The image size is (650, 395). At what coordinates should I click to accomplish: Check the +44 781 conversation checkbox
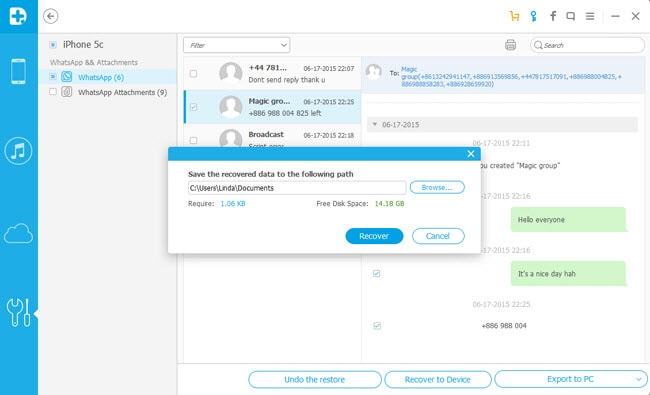193,73
